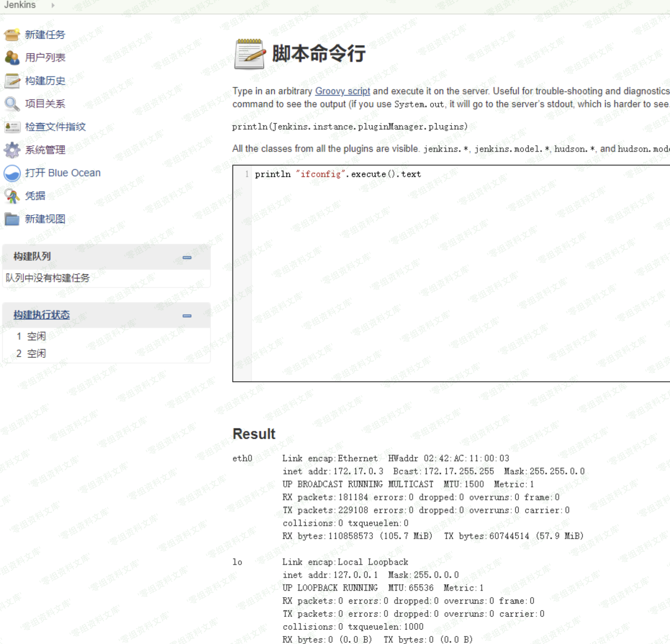Open 系统管理 gear icon
The image size is (670, 644).
click(x=12, y=150)
